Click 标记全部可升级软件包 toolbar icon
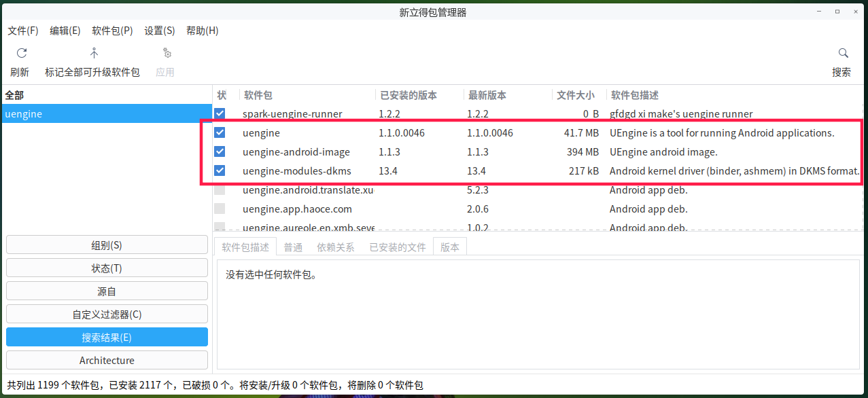This screenshot has width=868, height=398. click(x=94, y=53)
